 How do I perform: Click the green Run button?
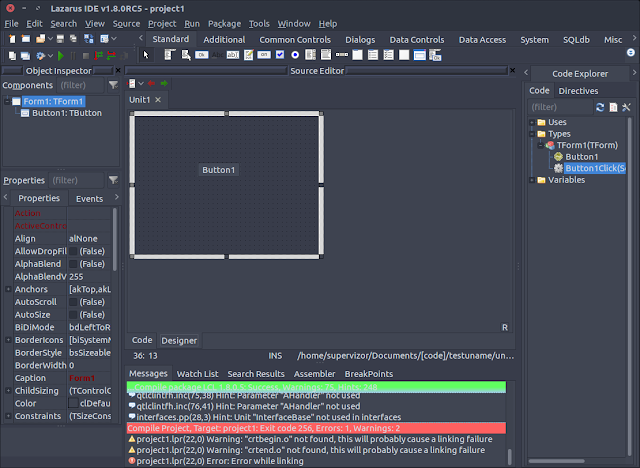[61, 55]
